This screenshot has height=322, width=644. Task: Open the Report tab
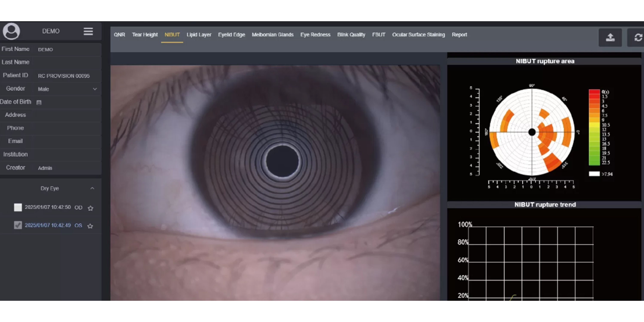click(459, 35)
